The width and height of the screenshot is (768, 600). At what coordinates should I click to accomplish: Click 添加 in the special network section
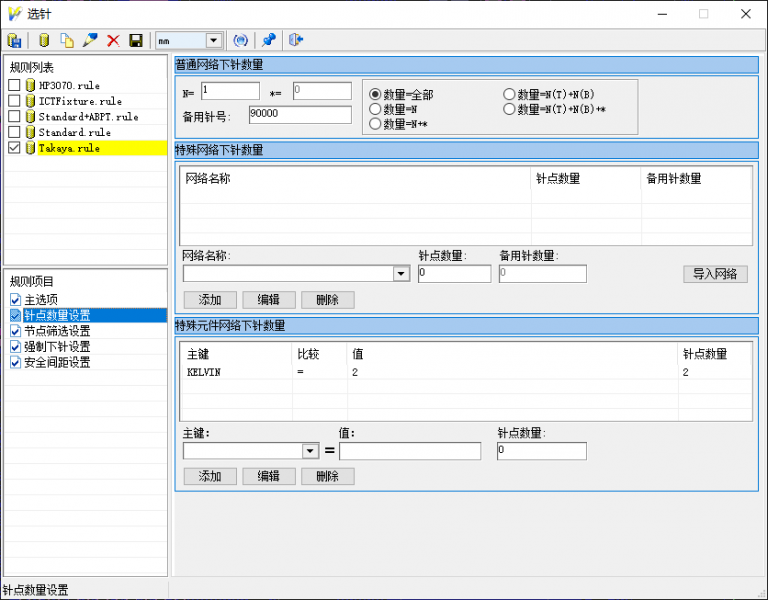(x=210, y=300)
